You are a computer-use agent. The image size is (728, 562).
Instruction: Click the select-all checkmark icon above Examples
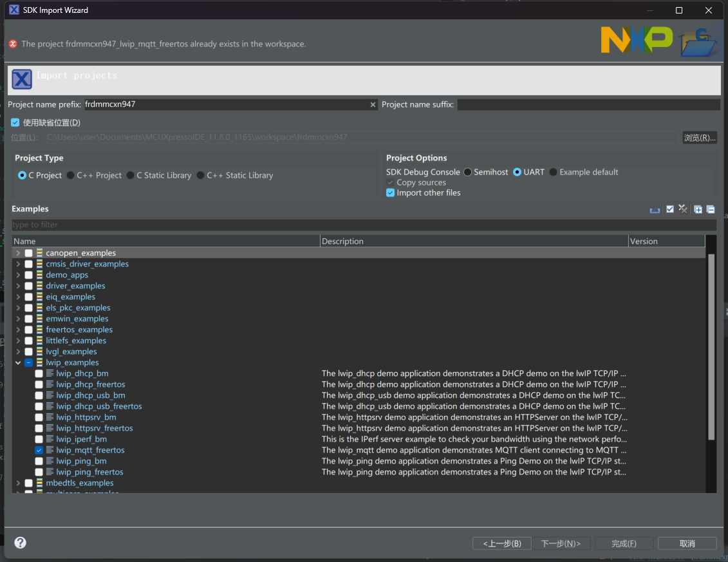coord(669,209)
